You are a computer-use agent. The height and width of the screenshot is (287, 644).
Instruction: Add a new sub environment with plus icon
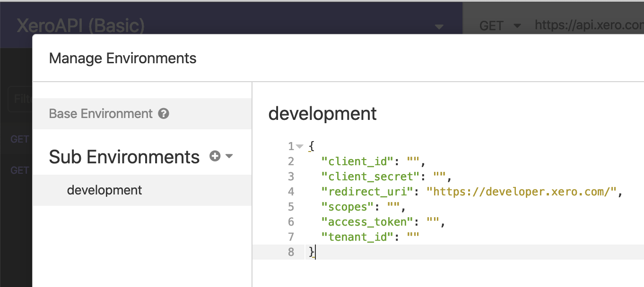(215, 156)
